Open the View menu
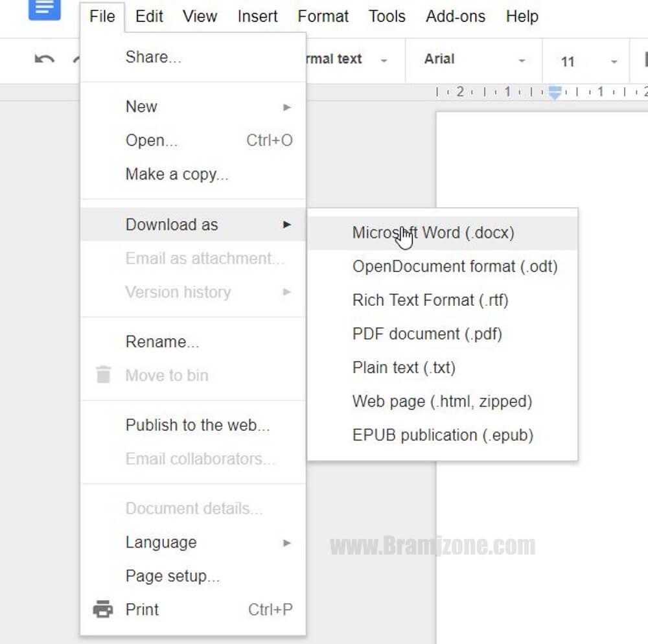This screenshot has height=644, width=648. 200,17
